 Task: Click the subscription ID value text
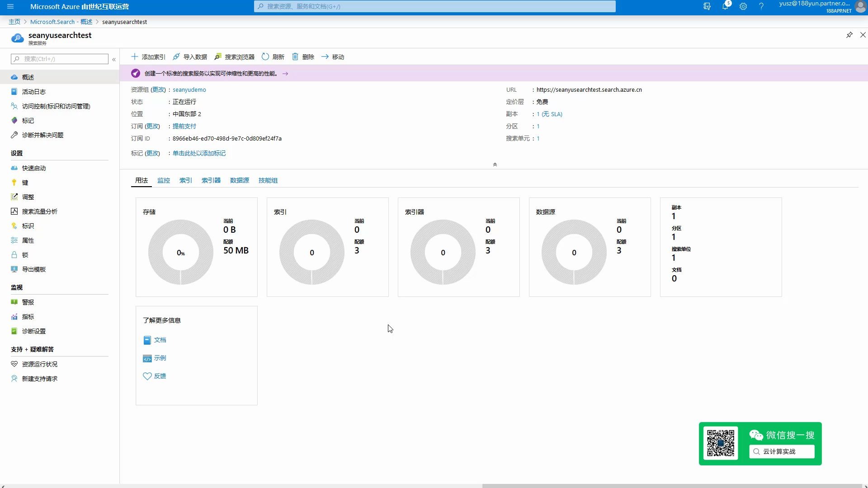coord(227,138)
